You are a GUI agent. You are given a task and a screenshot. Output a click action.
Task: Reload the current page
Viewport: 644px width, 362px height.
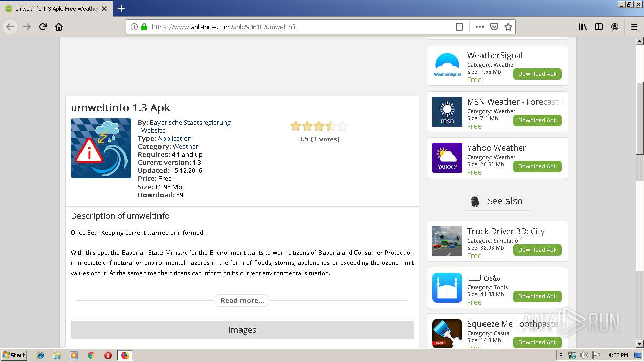tap(43, 27)
